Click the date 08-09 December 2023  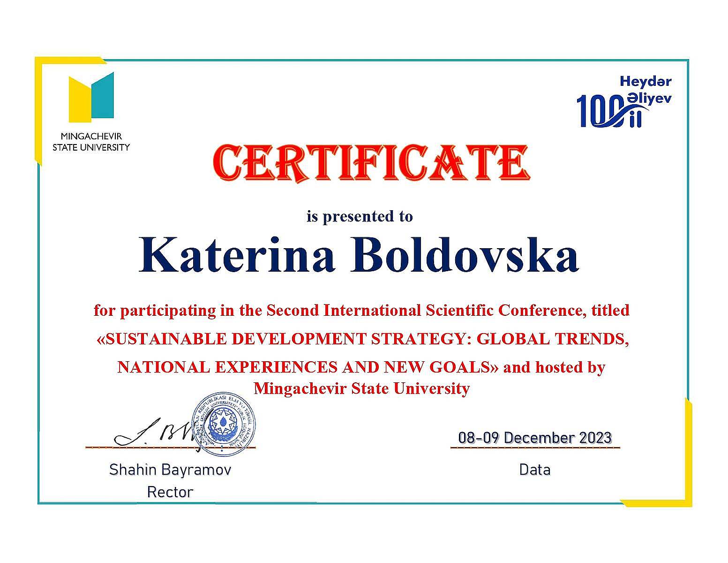tap(535, 438)
